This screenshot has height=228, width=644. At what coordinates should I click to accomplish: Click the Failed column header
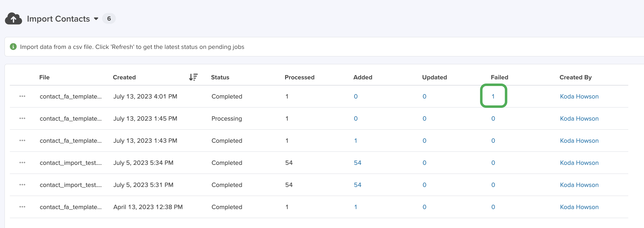[499, 77]
